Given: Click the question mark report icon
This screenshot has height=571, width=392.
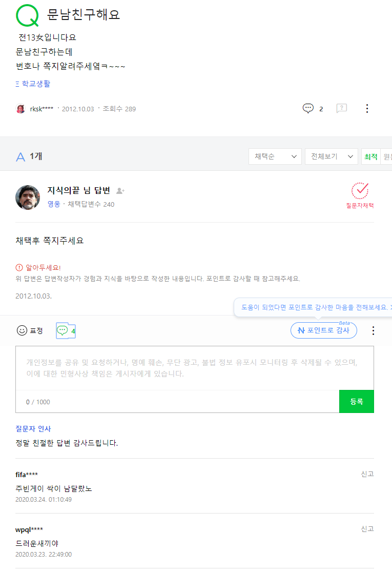Looking at the screenshot, I should (x=342, y=108).
